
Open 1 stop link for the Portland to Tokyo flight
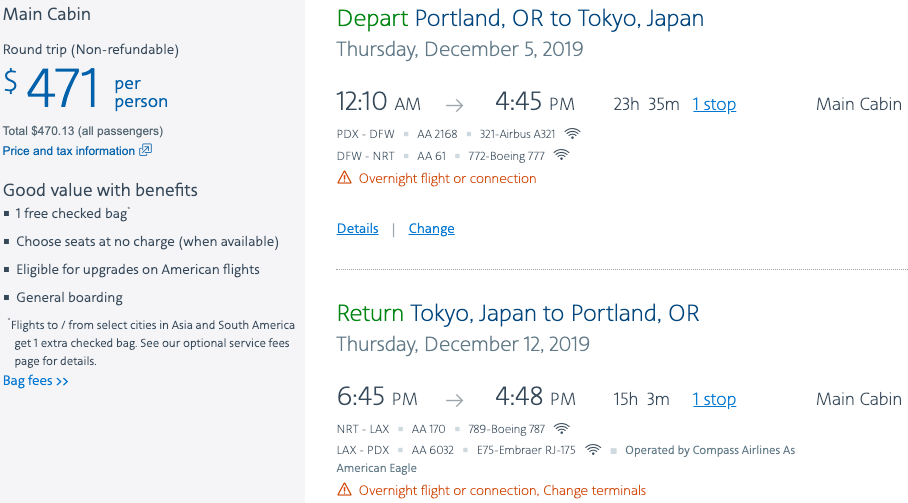(x=714, y=104)
